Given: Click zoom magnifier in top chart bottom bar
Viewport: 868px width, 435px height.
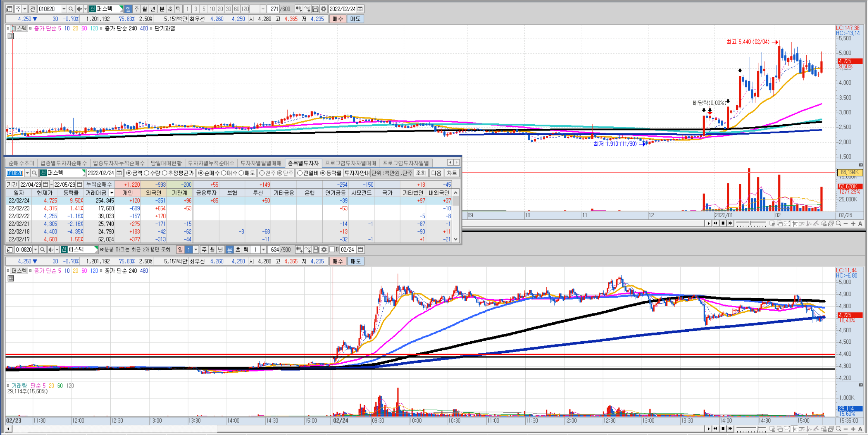Looking at the screenshot, I should [x=838, y=224].
